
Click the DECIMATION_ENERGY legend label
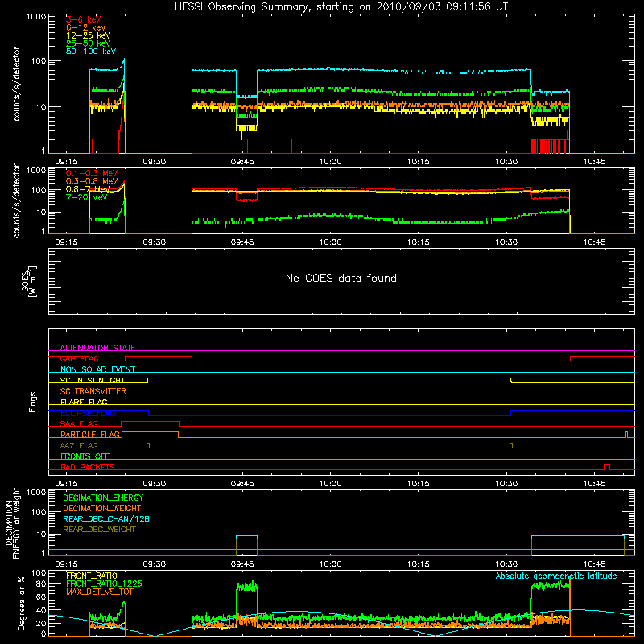pyautogui.click(x=103, y=497)
